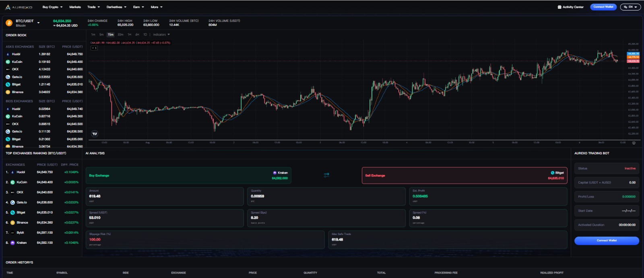644x278 pixels.
Task: Switch chart to 4H timeframe
Action: click(137, 35)
